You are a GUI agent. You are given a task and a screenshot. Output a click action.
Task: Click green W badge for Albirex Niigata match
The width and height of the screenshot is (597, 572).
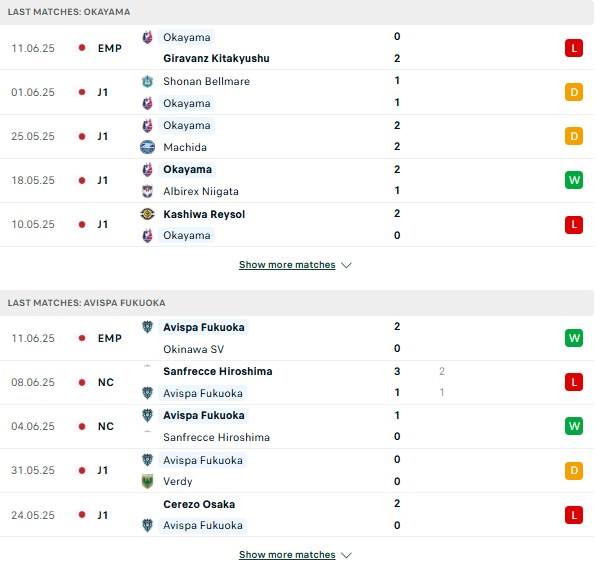click(574, 180)
